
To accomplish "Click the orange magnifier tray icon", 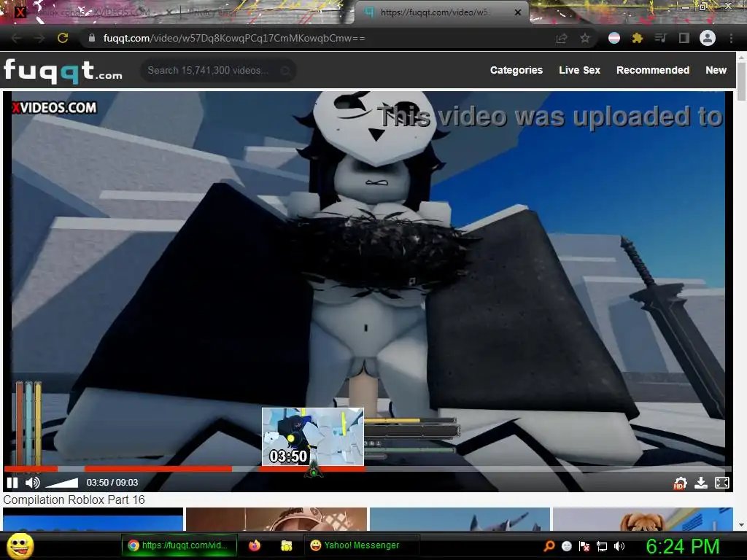I will pyautogui.click(x=549, y=546).
